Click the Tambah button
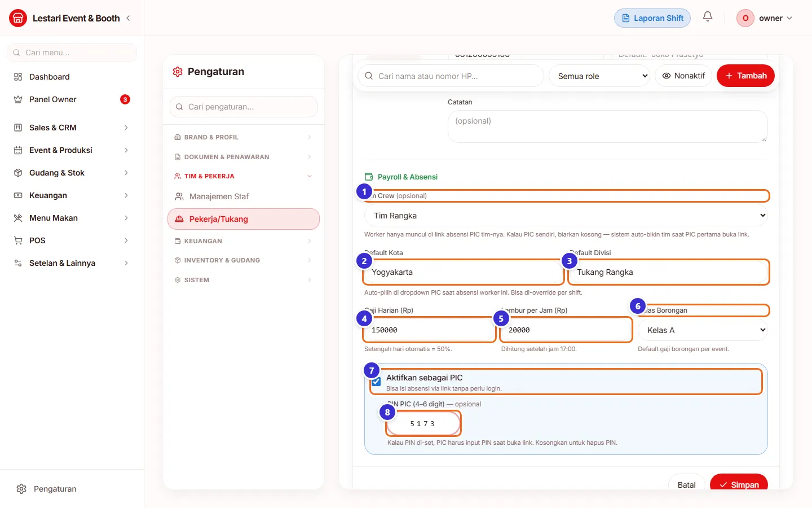 tap(745, 76)
